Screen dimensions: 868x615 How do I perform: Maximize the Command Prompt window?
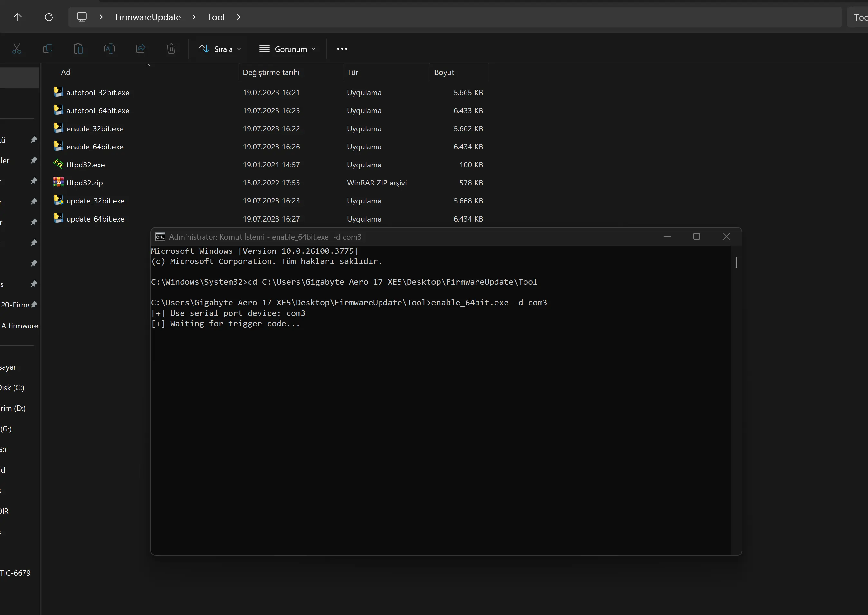pos(696,237)
